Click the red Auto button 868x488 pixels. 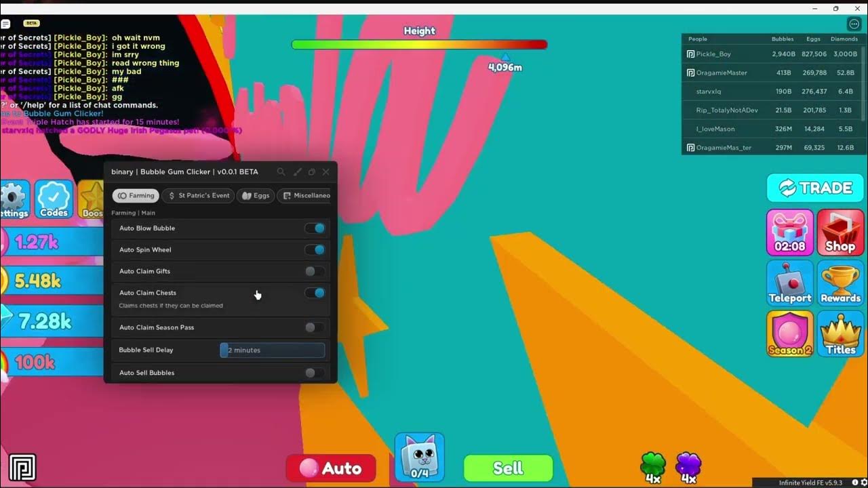[x=331, y=468]
